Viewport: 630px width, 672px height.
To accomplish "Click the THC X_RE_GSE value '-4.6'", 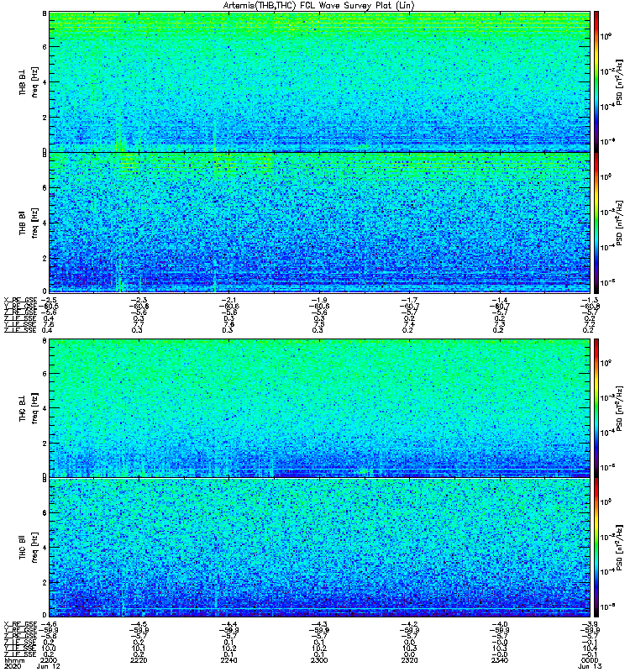I will [x=49, y=624].
